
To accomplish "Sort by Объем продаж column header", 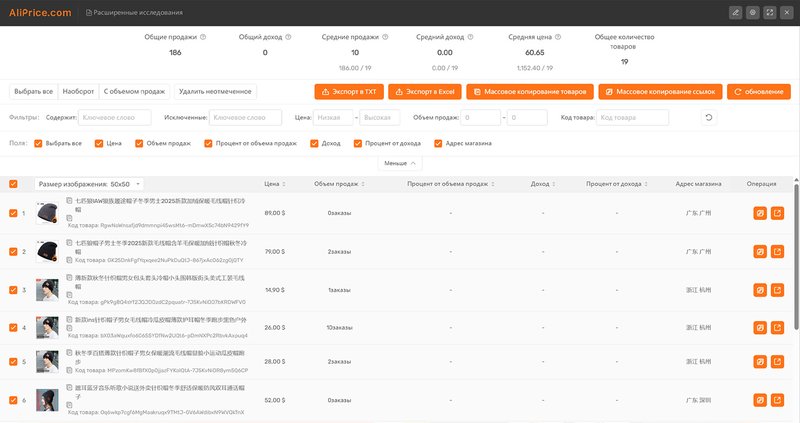I will click(339, 184).
